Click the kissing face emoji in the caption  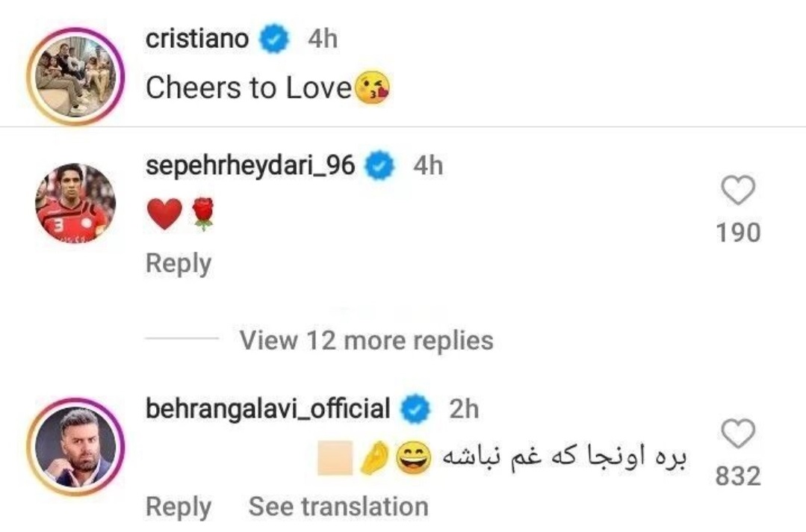(372, 88)
